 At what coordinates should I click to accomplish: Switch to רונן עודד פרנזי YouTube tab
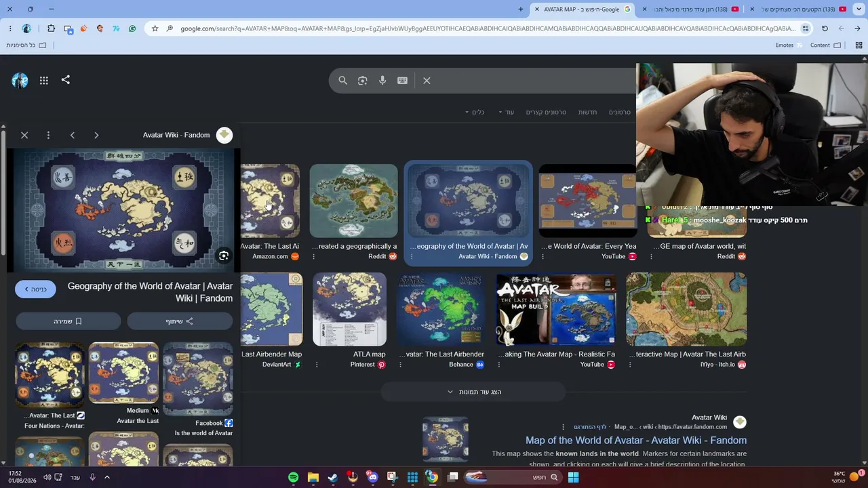[692, 9]
